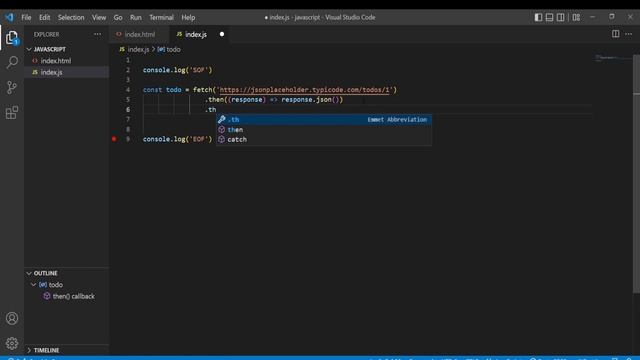The width and height of the screenshot is (640, 360).
Task: Collapse the todo outline node
Action: pyautogui.click(x=34, y=284)
